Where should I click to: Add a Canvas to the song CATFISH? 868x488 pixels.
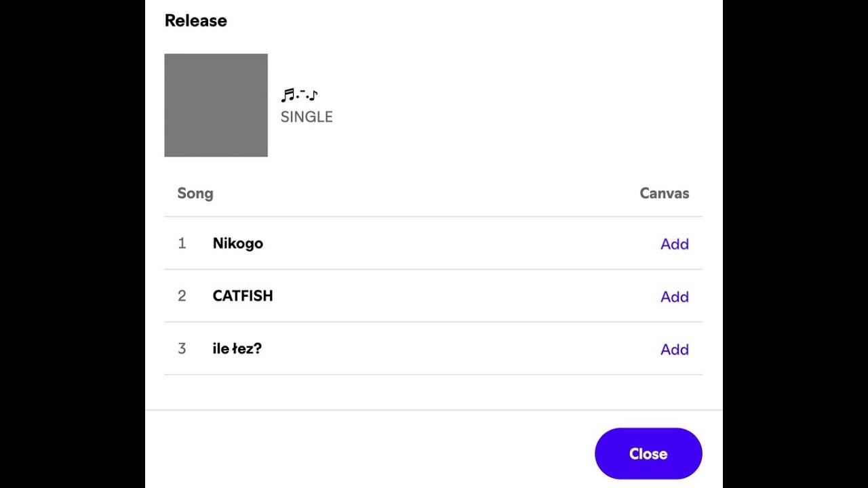(674, 297)
